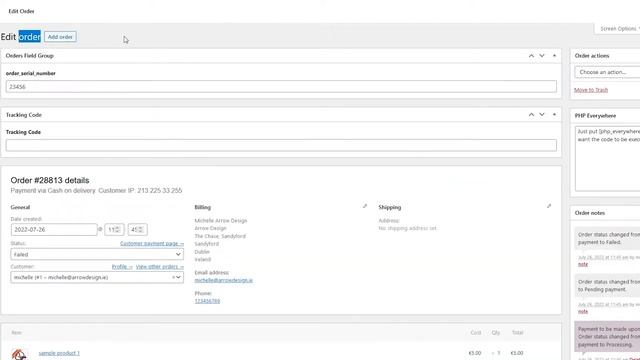The width and height of the screenshot is (640, 360).
Task: Open the Customer selection dropdown
Action: pyautogui.click(x=97, y=277)
